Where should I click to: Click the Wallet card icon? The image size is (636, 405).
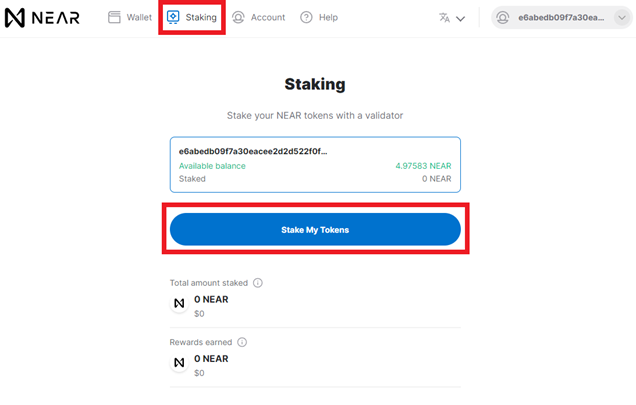114,17
